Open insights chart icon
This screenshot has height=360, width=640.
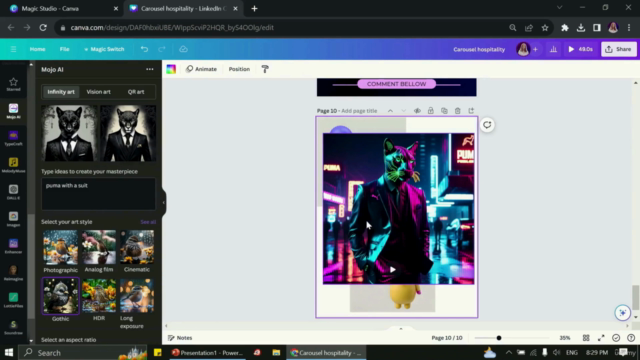(x=553, y=49)
